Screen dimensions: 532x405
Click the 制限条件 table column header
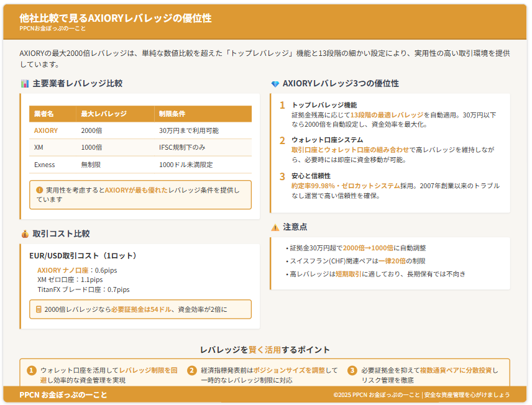pos(172,114)
